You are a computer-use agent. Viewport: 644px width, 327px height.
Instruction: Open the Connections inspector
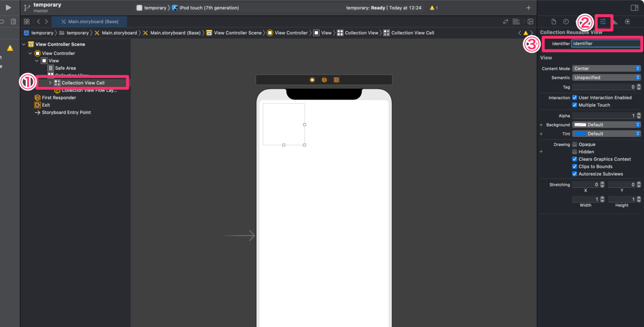point(628,21)
